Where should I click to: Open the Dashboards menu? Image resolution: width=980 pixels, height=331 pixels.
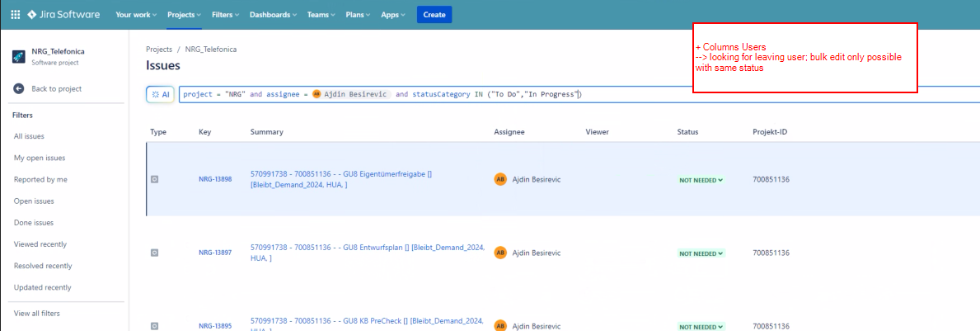tap(273, 14)
